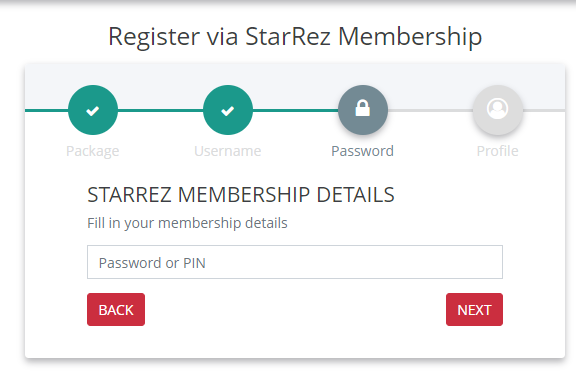Focus the Password or PIN field
This screenshot has height=371, width=576.
click(295, 262)
